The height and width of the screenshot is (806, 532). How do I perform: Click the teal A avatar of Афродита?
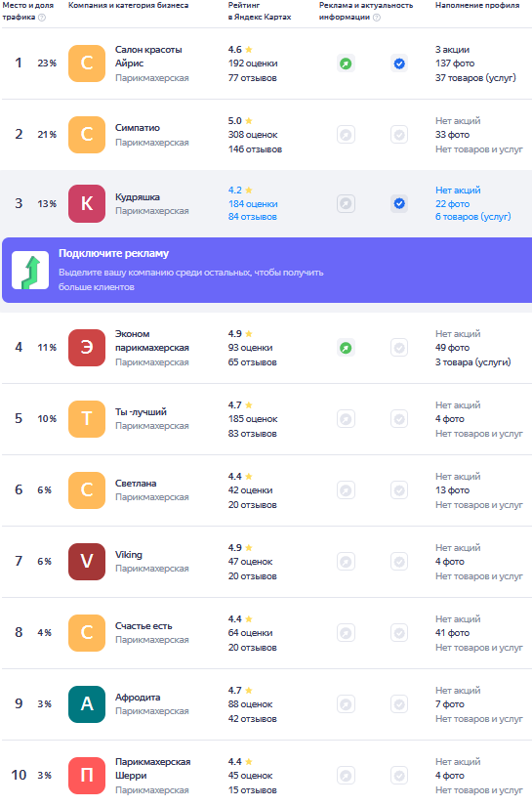87,704
